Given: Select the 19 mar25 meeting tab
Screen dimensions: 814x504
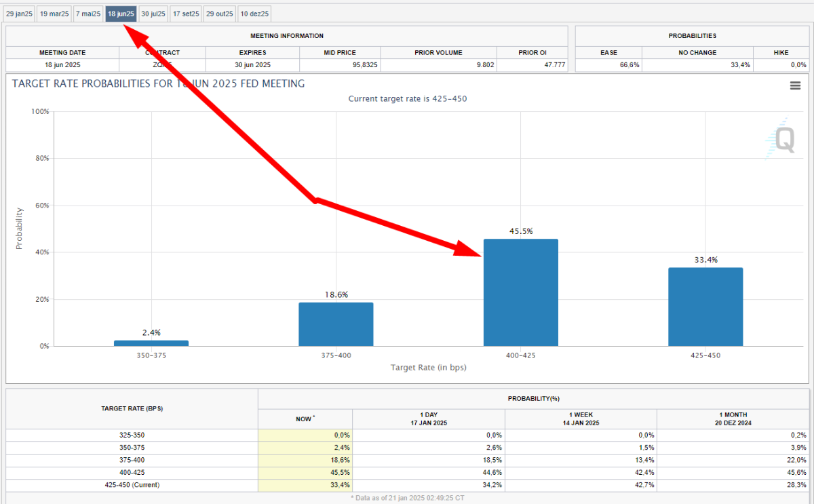Looking at the screenshot, I should click(54, 14).
